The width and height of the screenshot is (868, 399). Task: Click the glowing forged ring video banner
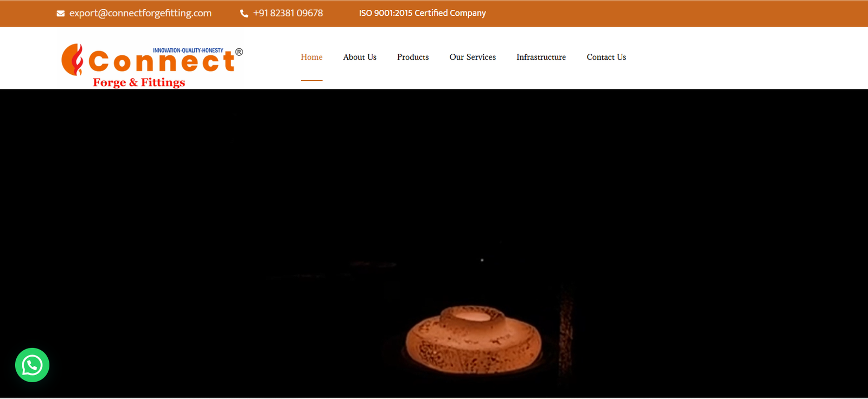coord(434,243)
